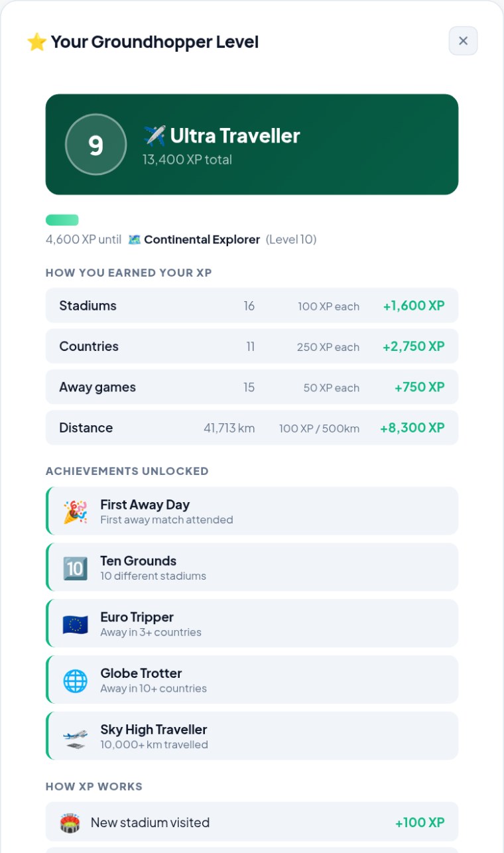Open the Globe Trotter achievement title
The width and height of the screenshot is (504, 853).
(141, 673)
